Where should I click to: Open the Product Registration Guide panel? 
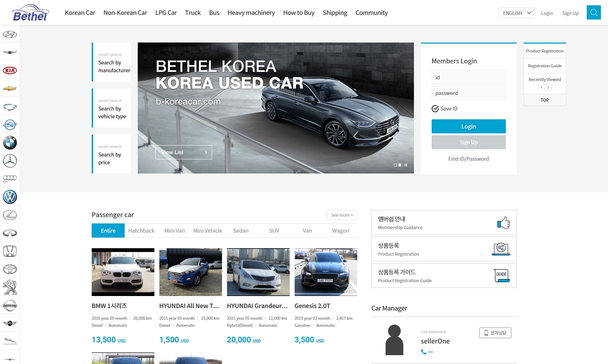[444, 275]
